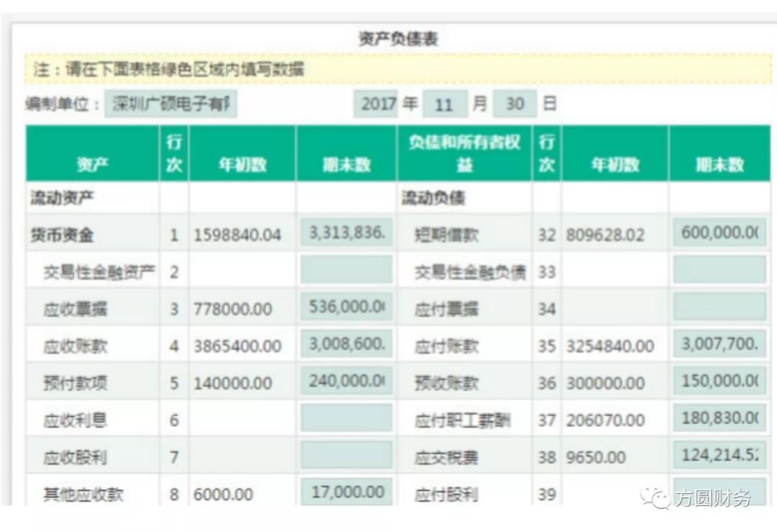Edit 应付职工薪酬 期末数 field
The height and width of the screenshot is (532, 777).
pyautogui.click(x=719, y=418)
